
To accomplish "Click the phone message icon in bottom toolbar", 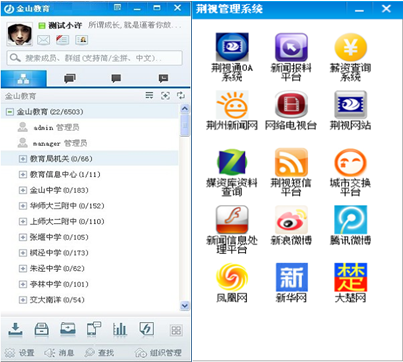I will (x=94, y=329).
